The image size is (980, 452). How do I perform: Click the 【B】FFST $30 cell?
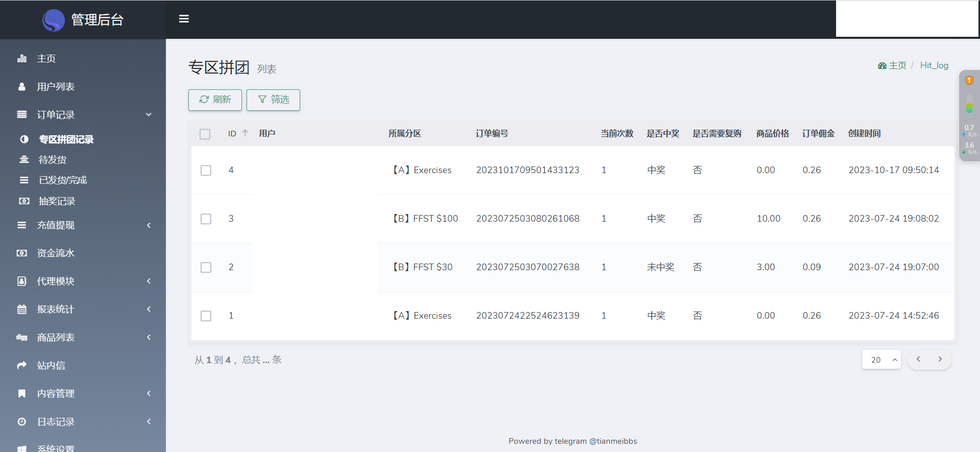click(x=422, y=267)
